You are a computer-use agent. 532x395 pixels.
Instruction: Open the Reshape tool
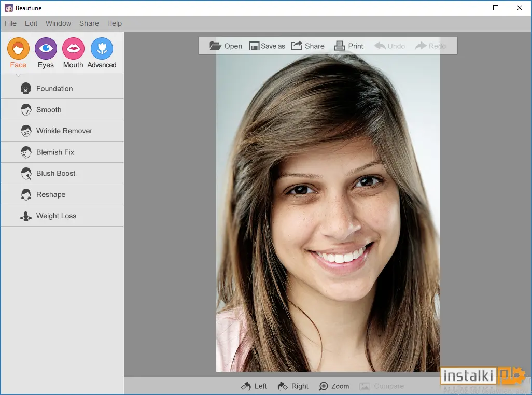(62, 194)
